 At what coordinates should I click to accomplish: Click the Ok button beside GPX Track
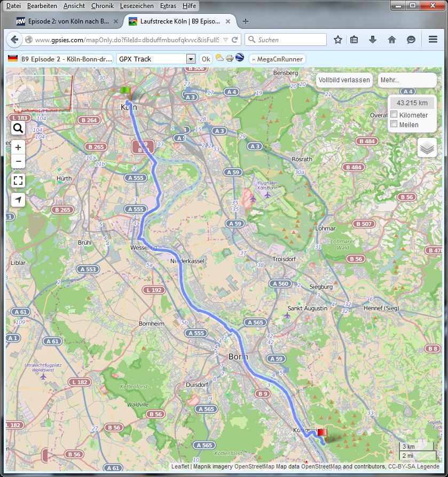point(206,59)
